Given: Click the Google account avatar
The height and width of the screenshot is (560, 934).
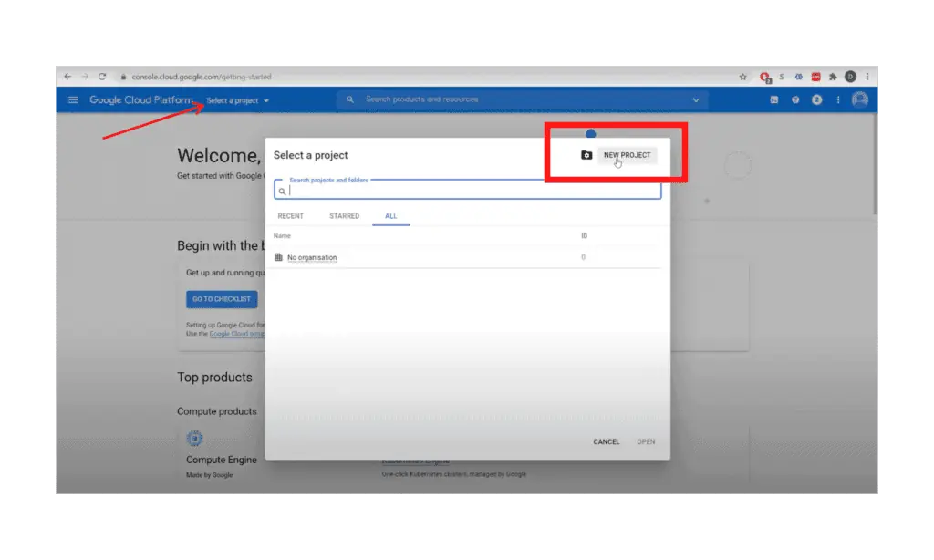Looking at the screenshot, I should (859, 100).
